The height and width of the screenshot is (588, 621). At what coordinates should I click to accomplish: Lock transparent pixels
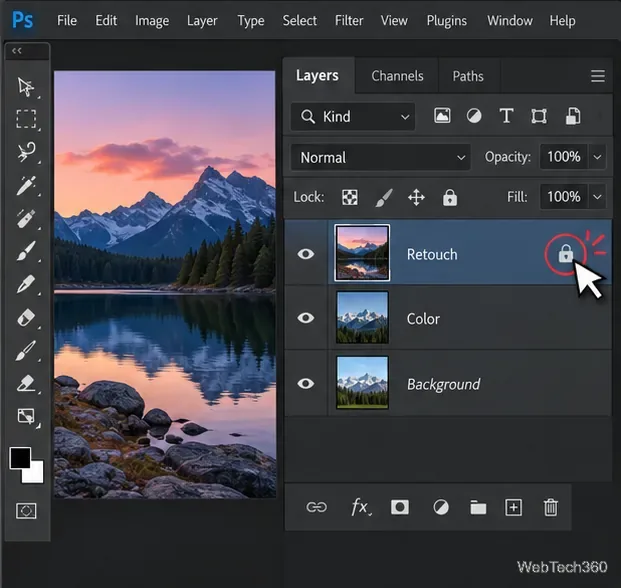pos(350,197)
